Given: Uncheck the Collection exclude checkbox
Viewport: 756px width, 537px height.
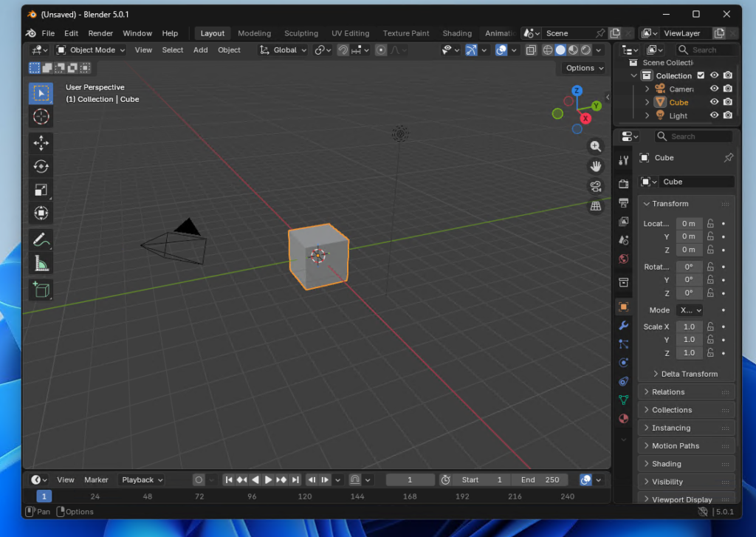Looking at the screenshot, I should click(701, 75).
